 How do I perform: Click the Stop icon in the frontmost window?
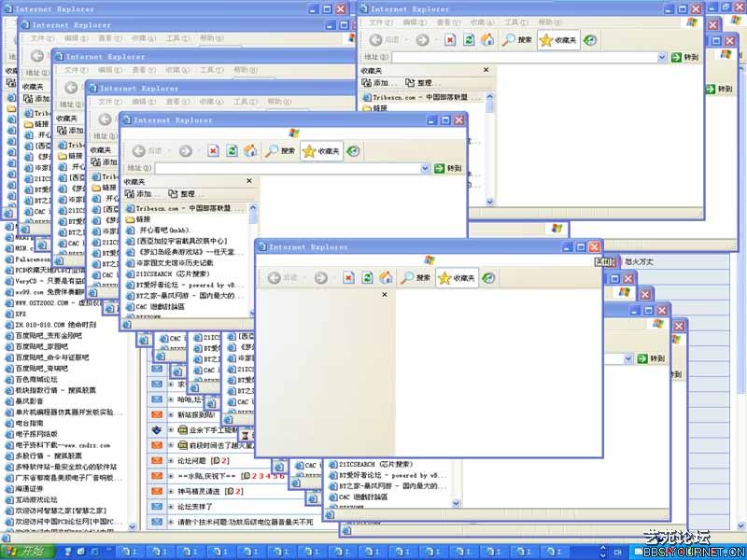pyautogui.click(x=348, y=277)
